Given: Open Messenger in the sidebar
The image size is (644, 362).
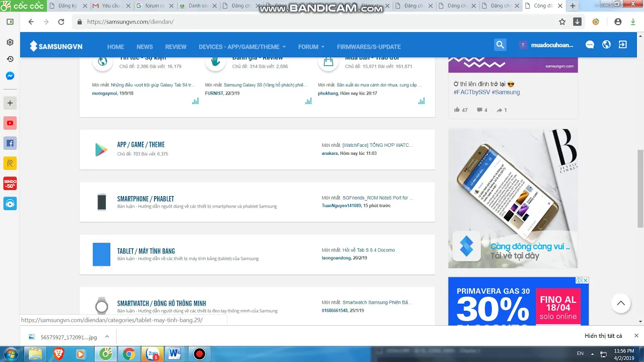Looking at the screenshot, I should point(10,76).
